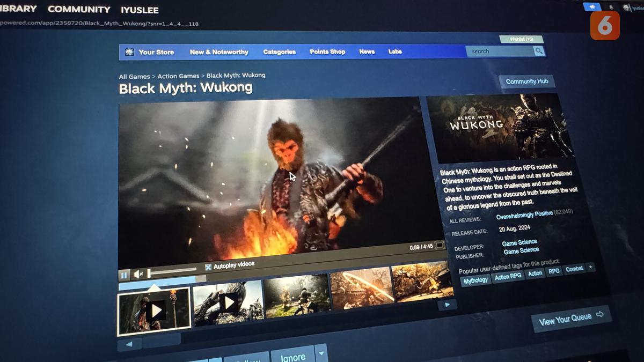Click the search magnifier icon
Screen dimensions: 644x362
click(539, 51)
